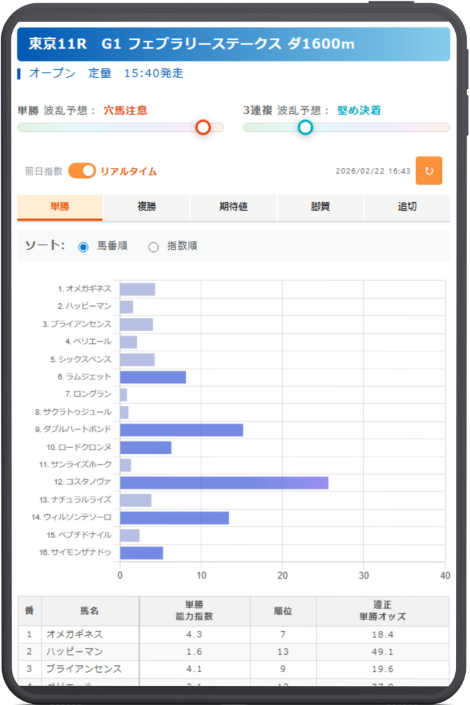The height and width of the screenshot is (705, 470).
Task: Click the 4. ペリエール chart label
Action: pyautogui.click(x=88, y=342)
